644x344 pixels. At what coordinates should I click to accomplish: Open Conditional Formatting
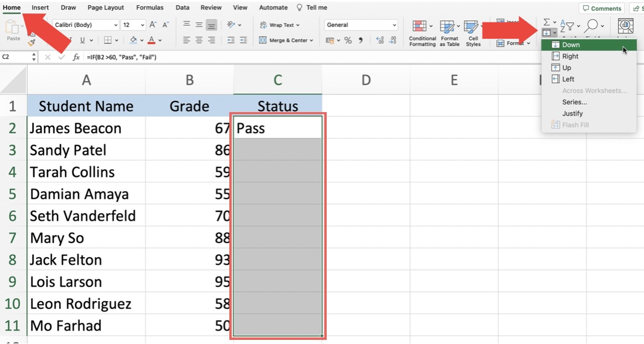coord(422,33)
